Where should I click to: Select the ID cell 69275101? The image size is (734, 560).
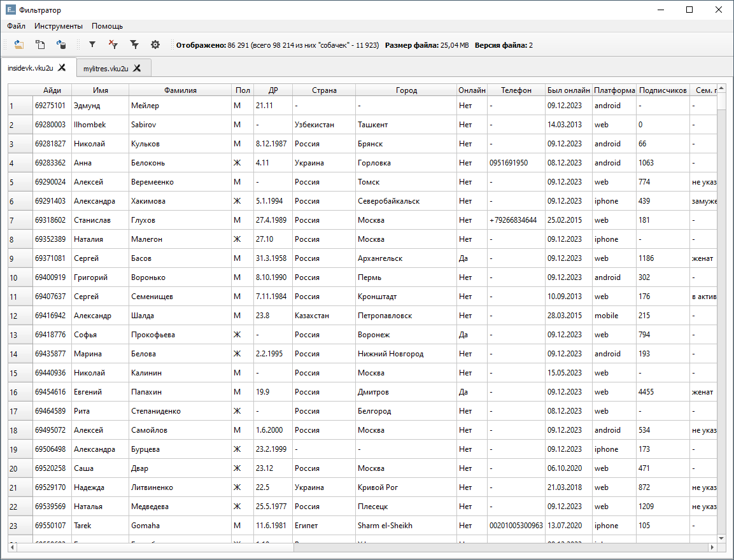[52, 106]
